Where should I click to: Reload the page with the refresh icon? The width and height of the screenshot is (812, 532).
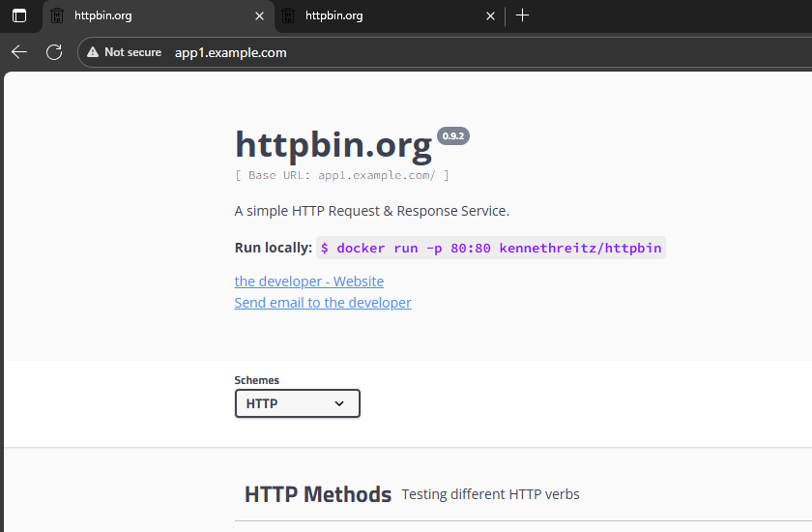click(x=54, y=52)
